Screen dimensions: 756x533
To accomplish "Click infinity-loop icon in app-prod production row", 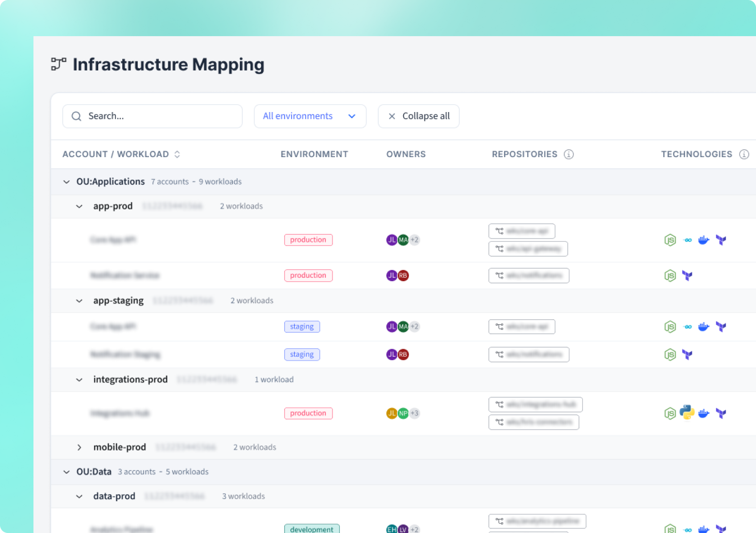I will (688, 240).
